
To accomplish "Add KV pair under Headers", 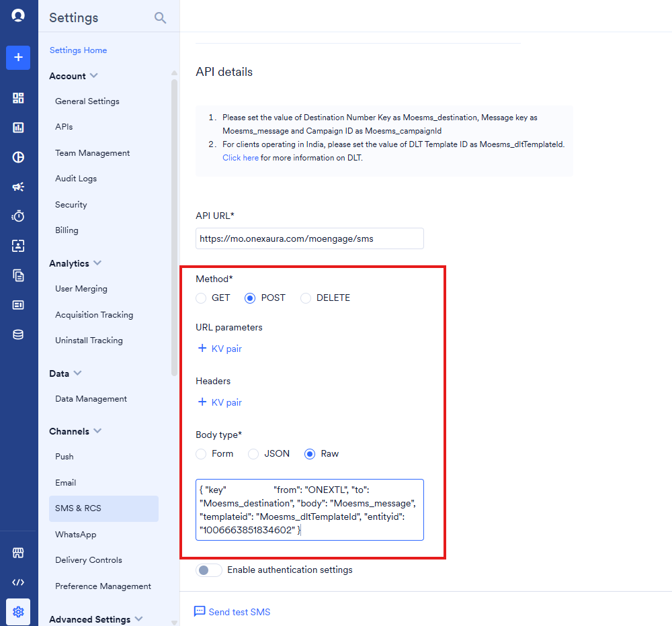I will click(x=220, y=402).
